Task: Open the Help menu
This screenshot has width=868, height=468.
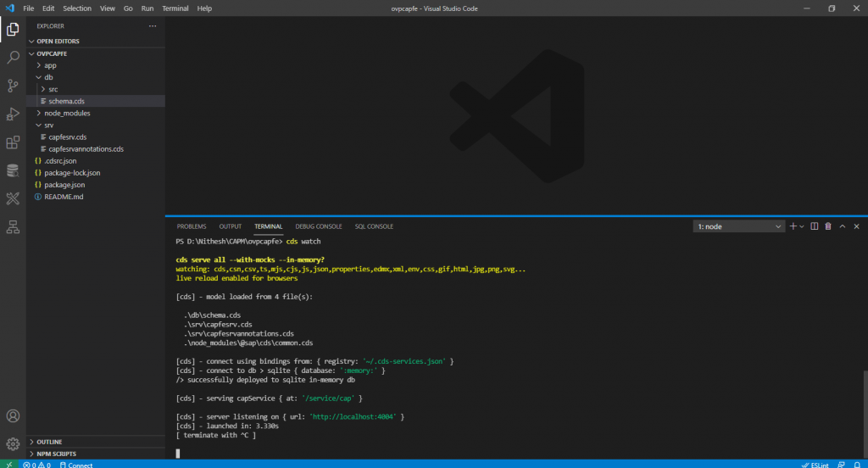Action: point(204,8)
